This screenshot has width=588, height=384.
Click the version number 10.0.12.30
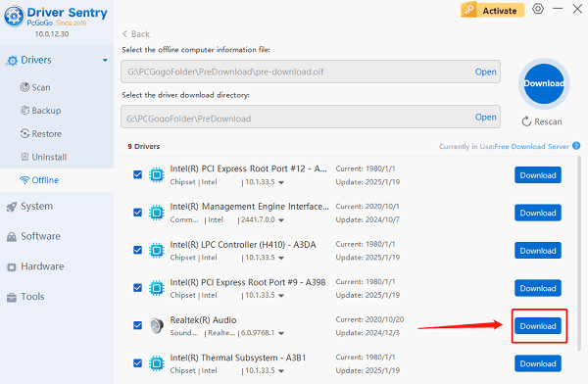(x=52, y=34)
